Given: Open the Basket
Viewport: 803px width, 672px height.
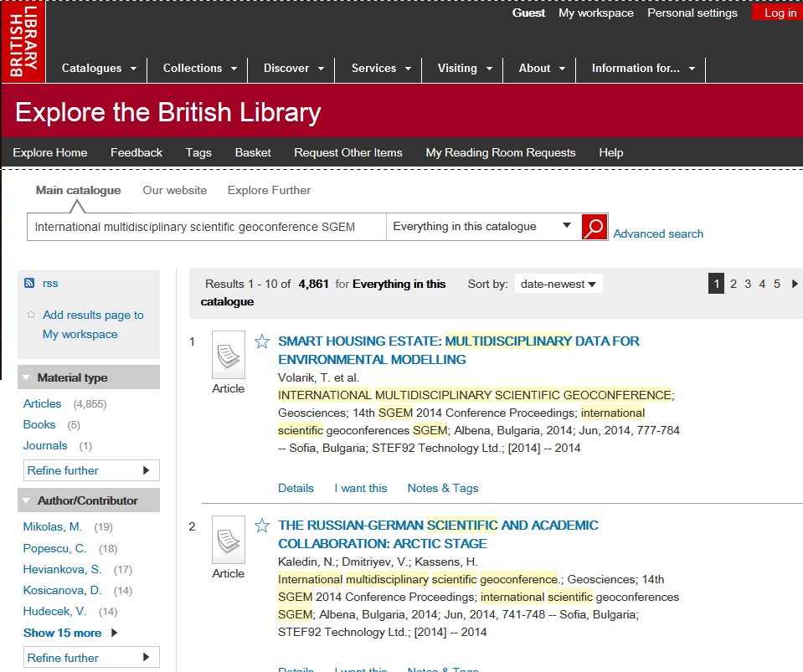Looking at the screenshot, I should [253, 152].
